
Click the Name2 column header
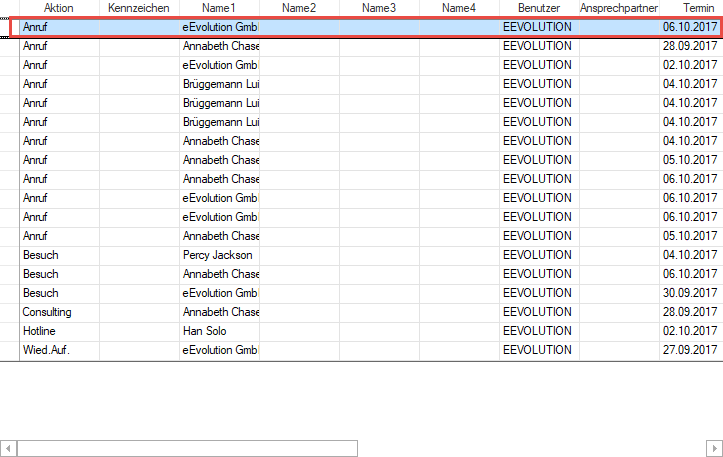(x=299, y=8)
